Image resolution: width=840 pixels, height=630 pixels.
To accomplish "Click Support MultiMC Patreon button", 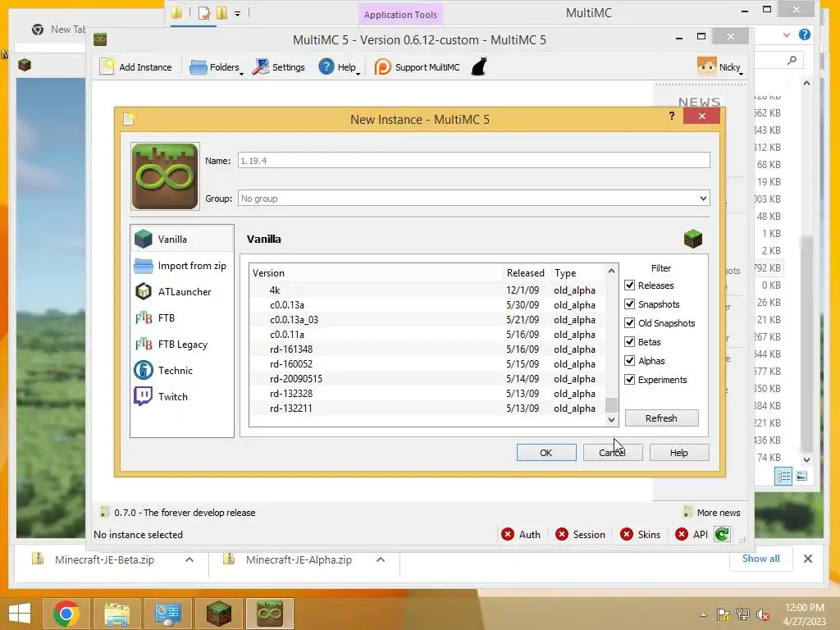I will 418,67.
